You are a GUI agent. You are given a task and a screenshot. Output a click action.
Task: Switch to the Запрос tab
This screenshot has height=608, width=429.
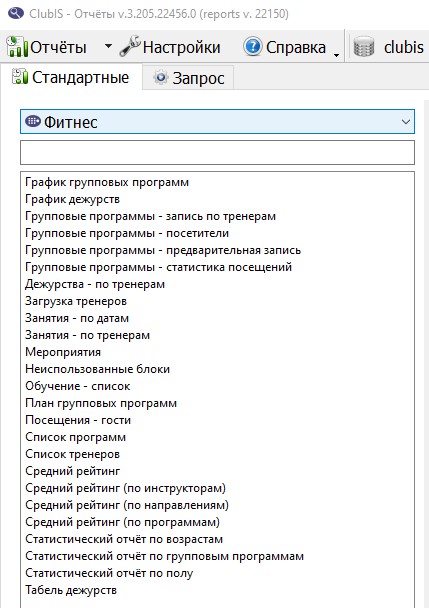tap(188, 78)
